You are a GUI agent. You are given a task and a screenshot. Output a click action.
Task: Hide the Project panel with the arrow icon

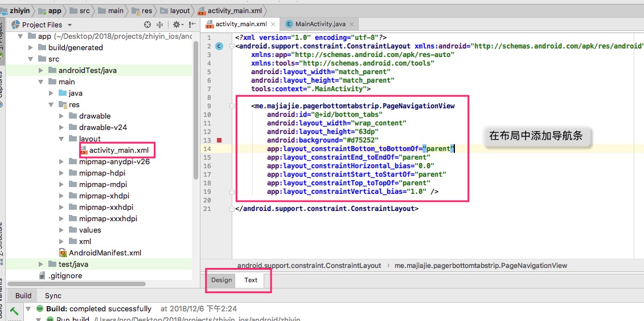[x=192, y=25]
